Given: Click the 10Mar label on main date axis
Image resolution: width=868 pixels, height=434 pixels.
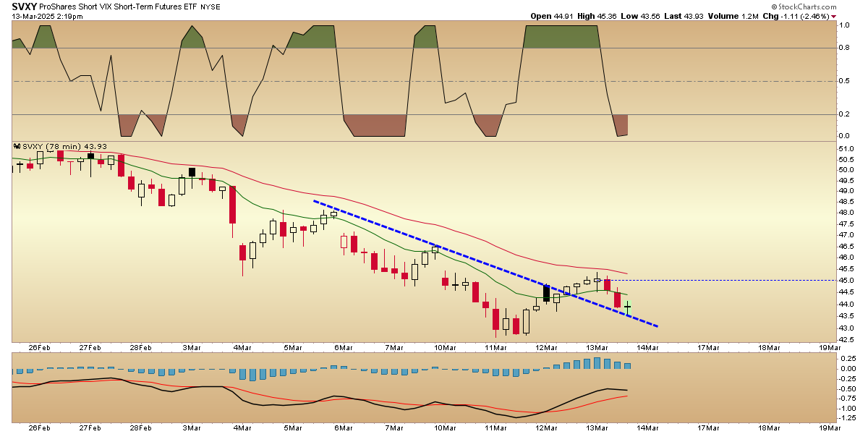Looking at the screenshot, I should pos(443,347).
